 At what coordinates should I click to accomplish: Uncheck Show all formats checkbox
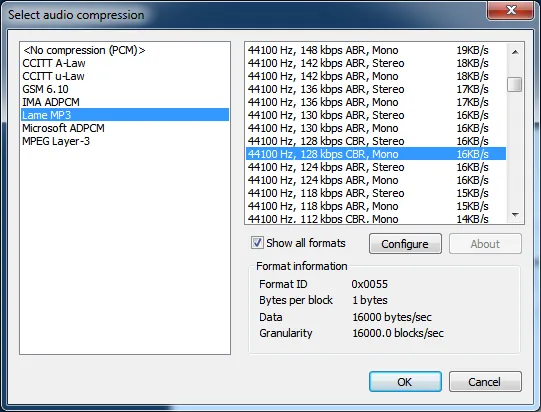257,243
